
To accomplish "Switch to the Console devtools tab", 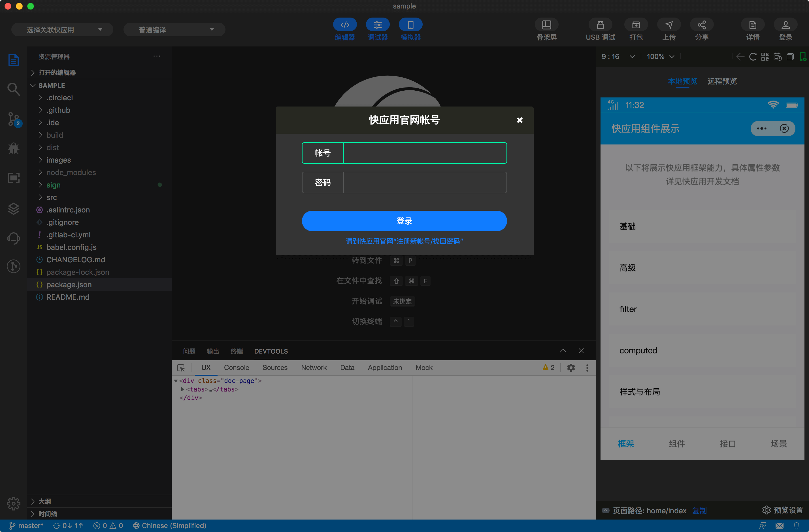I will [236, 368].
